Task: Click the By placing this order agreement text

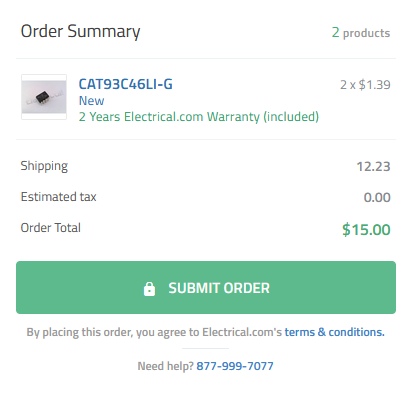Action: [154, 332]
